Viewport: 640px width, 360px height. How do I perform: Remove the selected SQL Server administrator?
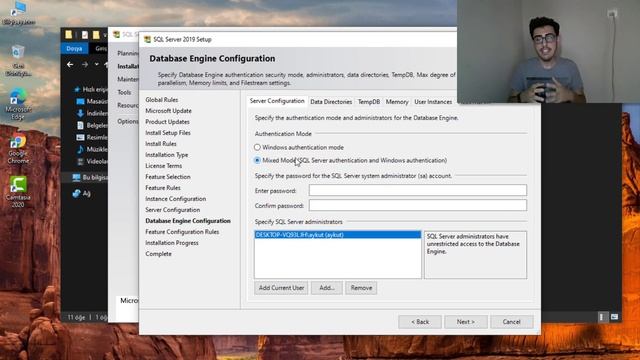[361, 288]
